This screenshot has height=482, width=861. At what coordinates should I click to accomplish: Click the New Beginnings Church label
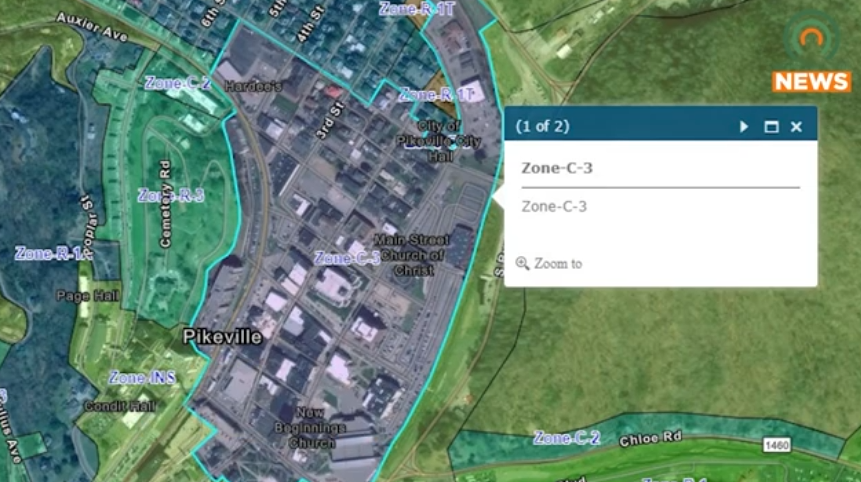click(x=310, y=428)
